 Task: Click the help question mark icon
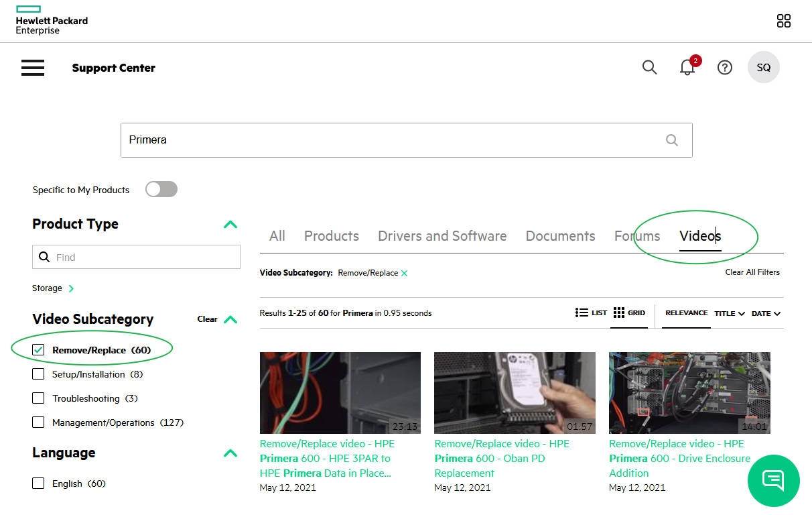click(x=724, y=68)
